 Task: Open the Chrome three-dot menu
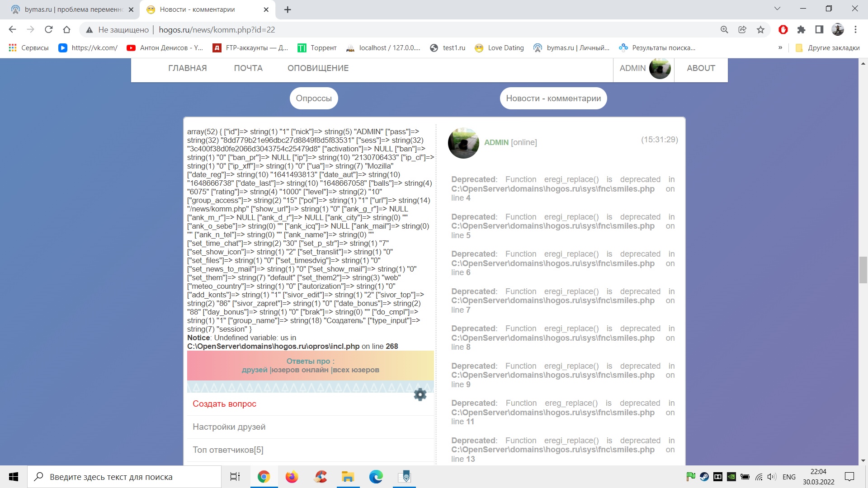855,30
